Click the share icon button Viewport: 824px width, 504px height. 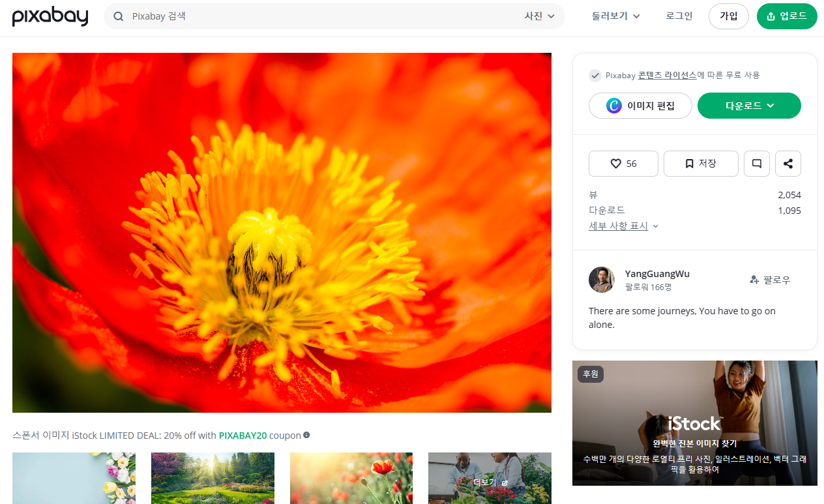coord(788,164)
